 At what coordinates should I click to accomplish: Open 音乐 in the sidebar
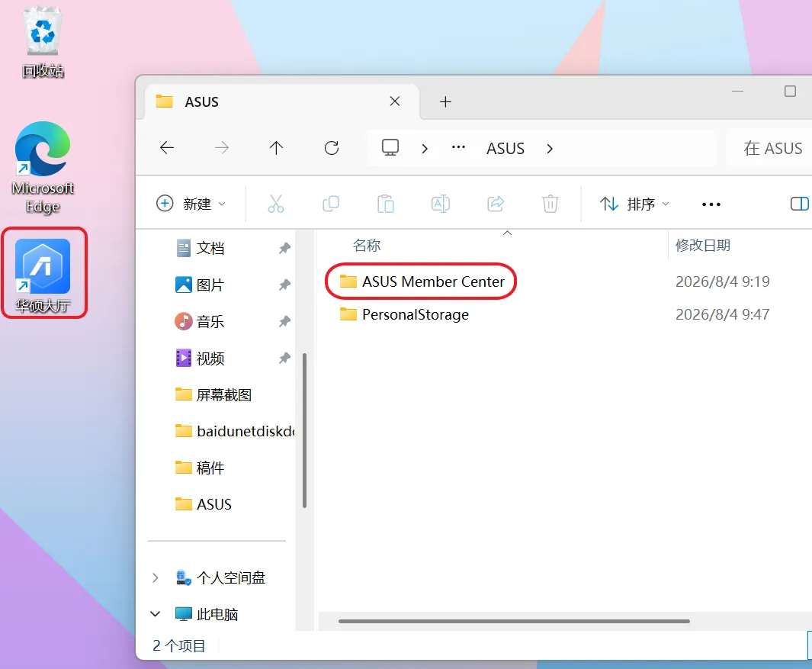coord(210,321)
